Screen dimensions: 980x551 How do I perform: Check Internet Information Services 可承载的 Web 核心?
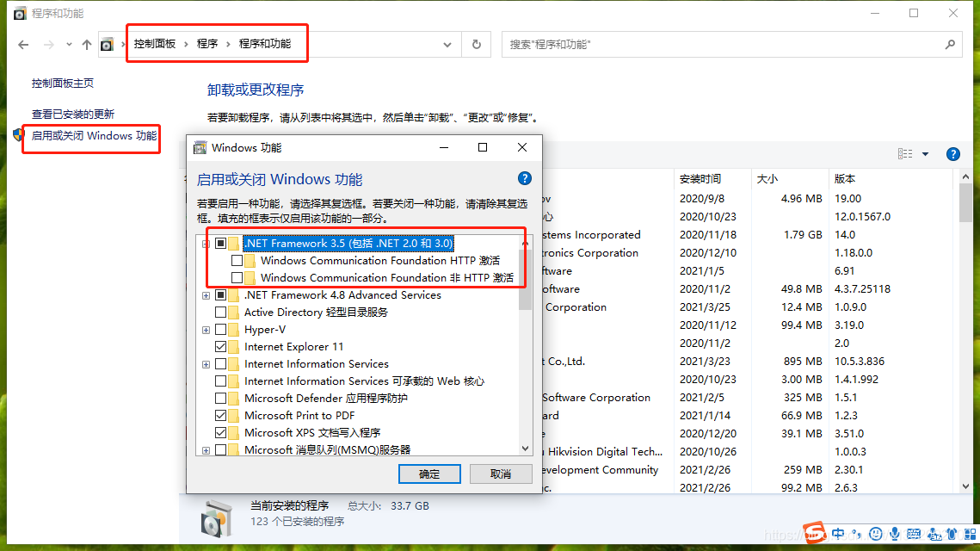220,381
